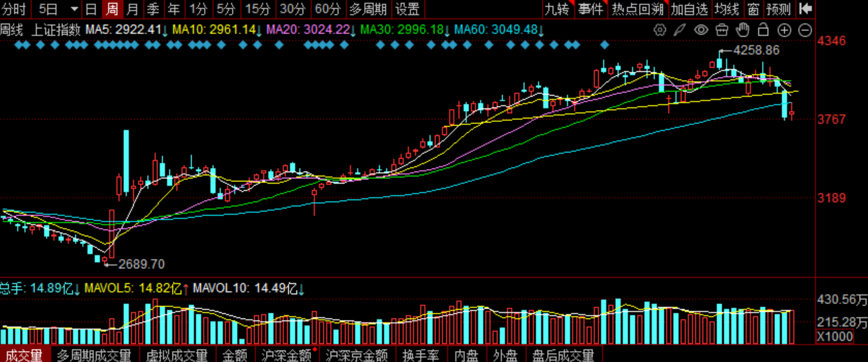Open chart settings gear icon

click(659, 30)
